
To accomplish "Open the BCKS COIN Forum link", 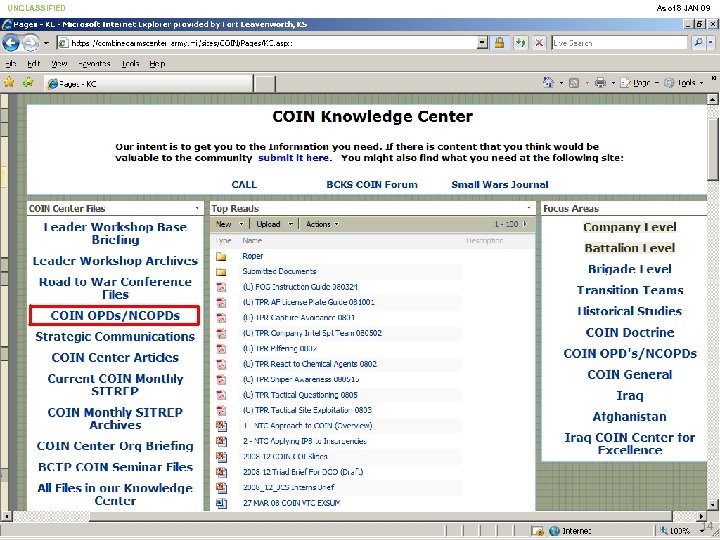I will click(x=372, y=185).
